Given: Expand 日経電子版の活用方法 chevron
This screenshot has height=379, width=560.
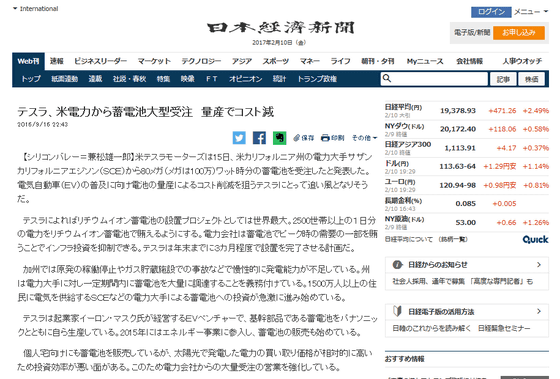Looking at the screenshot, I should click(x=539, y=311).
